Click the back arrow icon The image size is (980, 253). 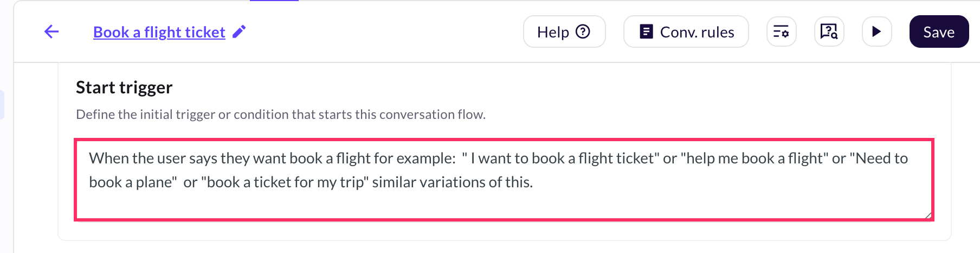pos(51,32)
